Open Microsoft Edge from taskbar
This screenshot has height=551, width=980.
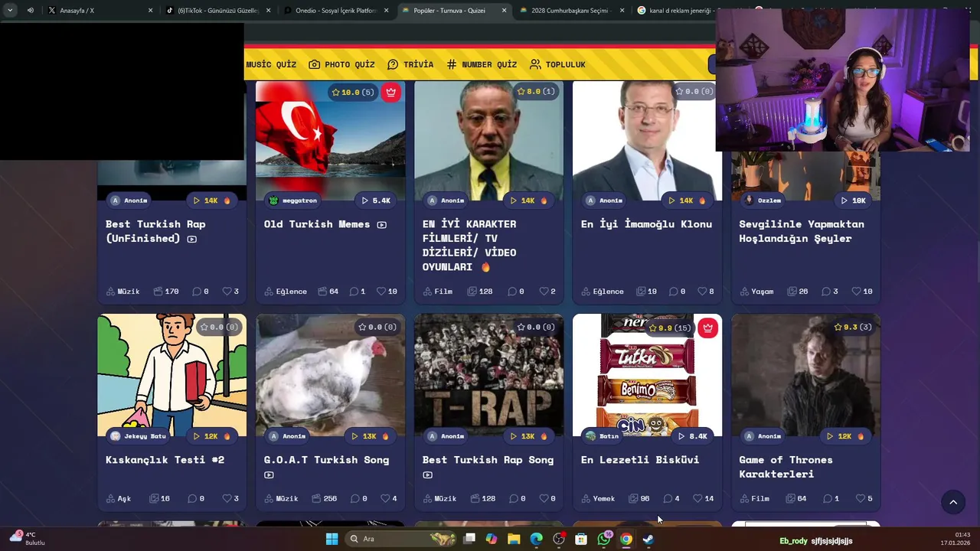click(537, 539)
